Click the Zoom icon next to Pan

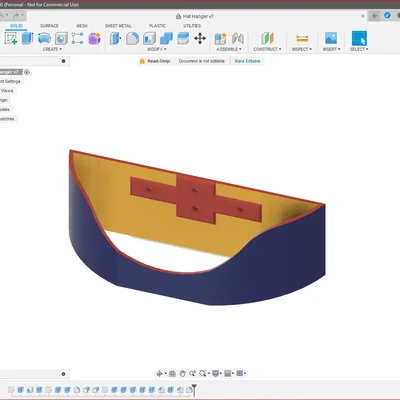click(192, 374)
